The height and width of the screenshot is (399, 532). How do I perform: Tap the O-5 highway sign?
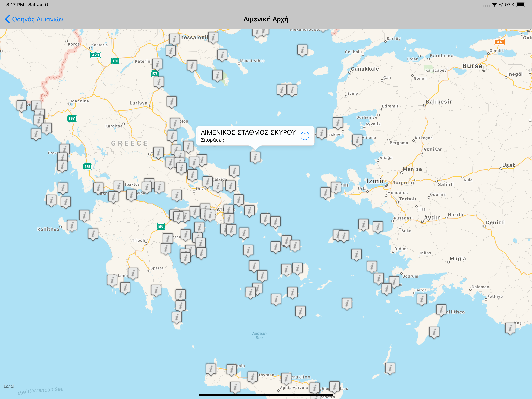click(499, 42)
